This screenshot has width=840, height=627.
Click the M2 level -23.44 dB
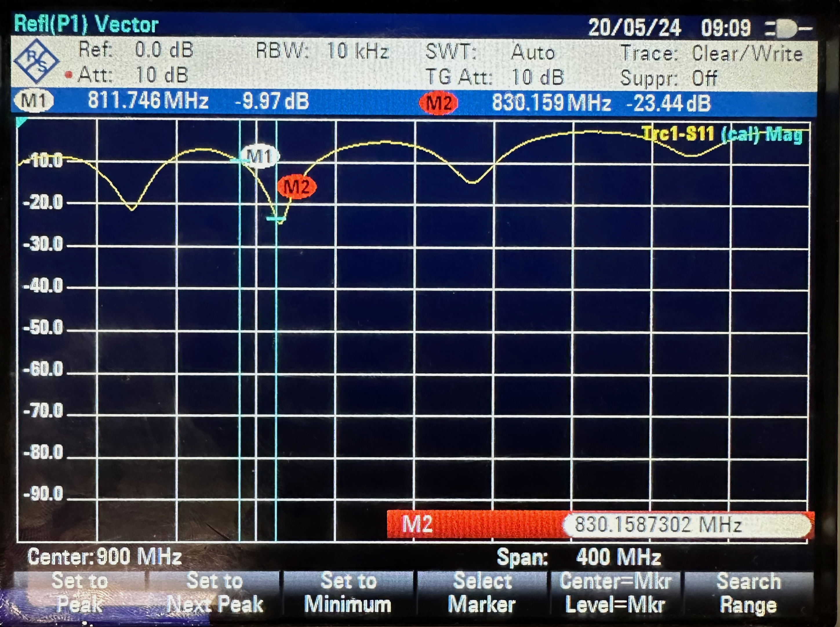click(668, 103)
